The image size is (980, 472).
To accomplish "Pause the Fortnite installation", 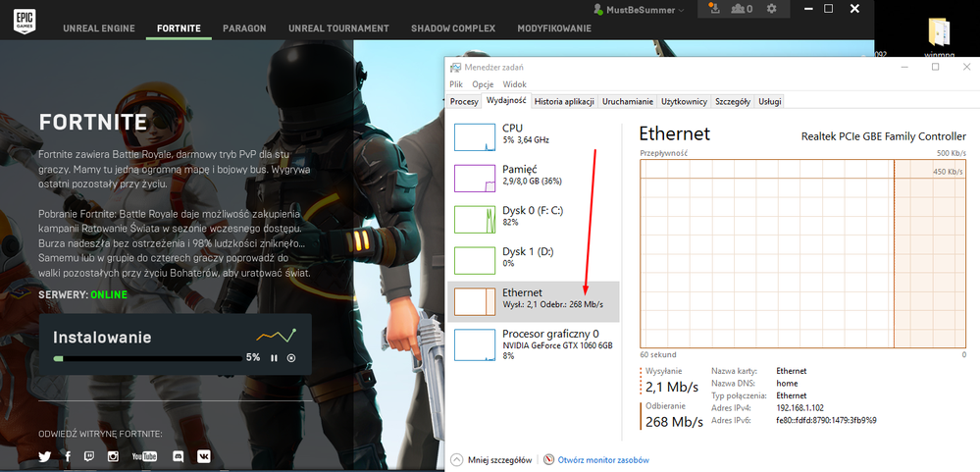I will click(x=274, y=358).
